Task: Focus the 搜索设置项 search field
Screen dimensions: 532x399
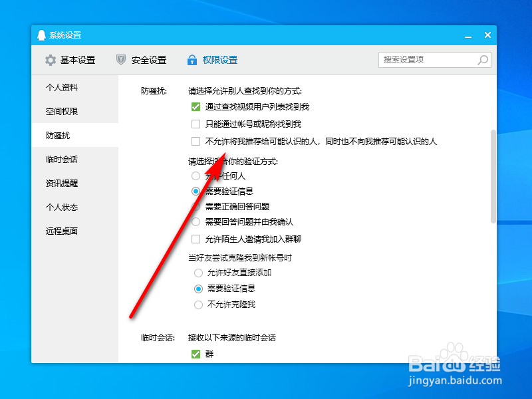Action: click(435, 60)
